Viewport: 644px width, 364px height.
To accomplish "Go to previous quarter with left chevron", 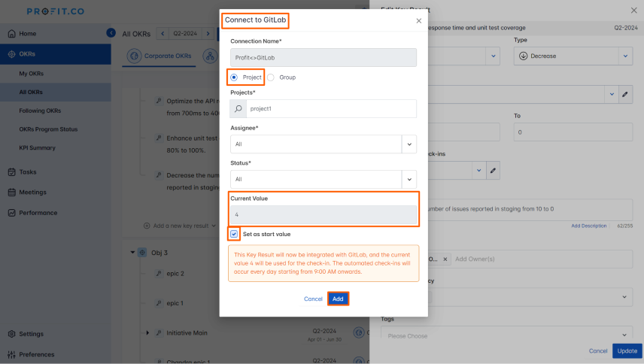I will (x=163, y=34).
